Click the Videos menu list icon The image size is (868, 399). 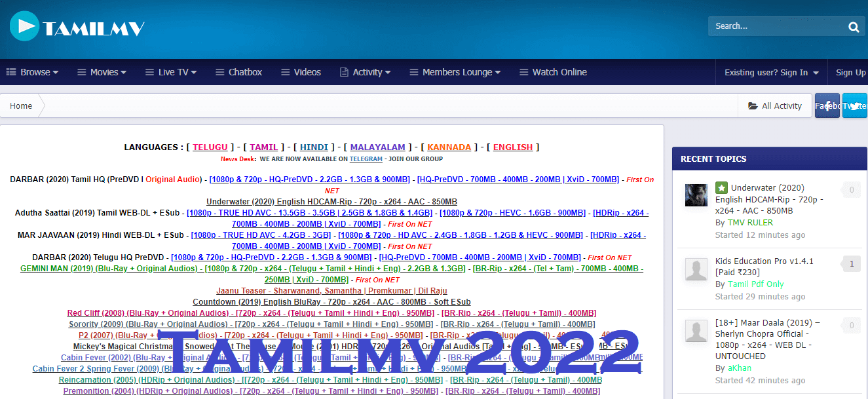click(285, 72)
